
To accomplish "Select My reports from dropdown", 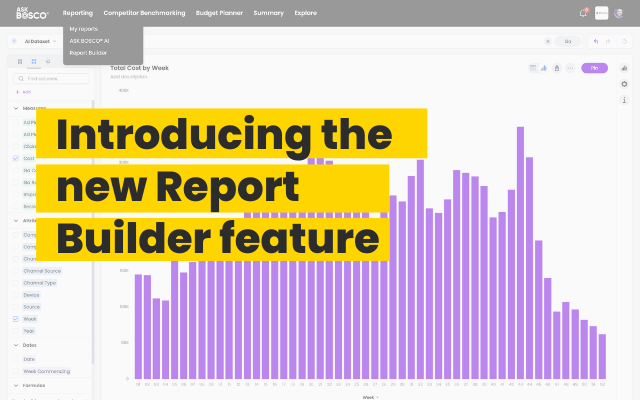I will (84, 29).
